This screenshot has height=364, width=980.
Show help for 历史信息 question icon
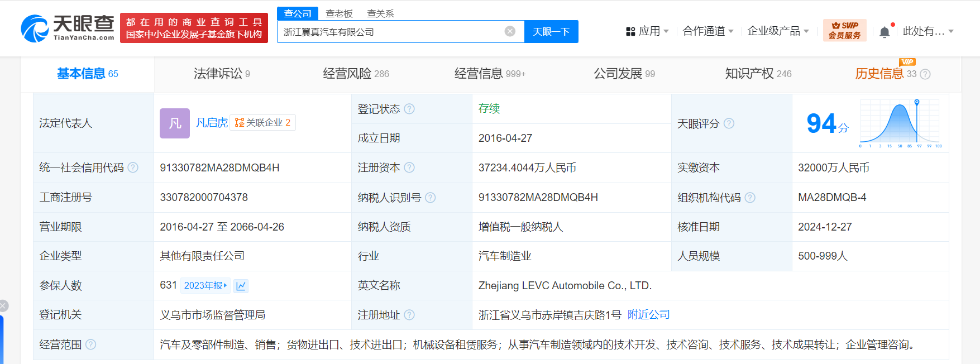click(x=925, y=74)
